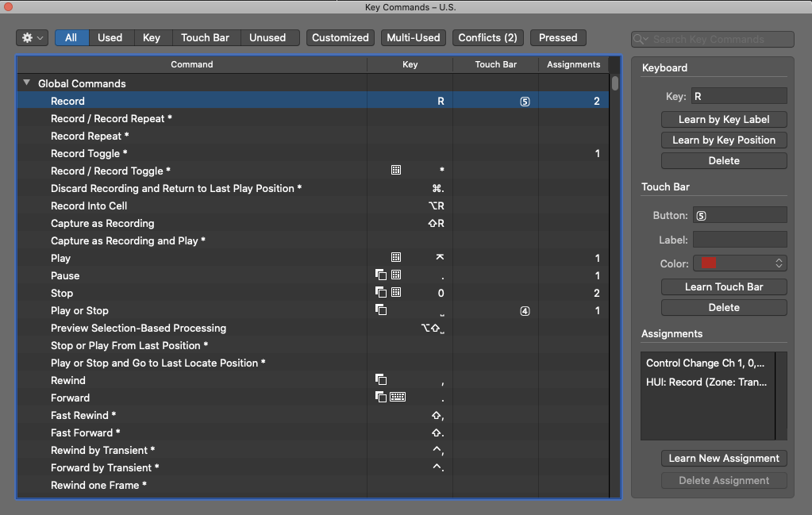Click the numeric keypad icon in Play row
812x515 pixels.
coord(396,258)
